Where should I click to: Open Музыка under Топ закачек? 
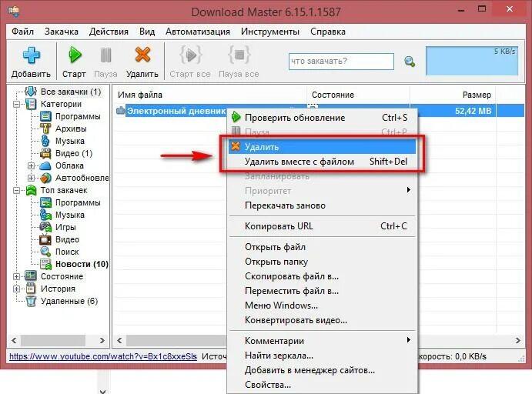(x=70, y=215)
